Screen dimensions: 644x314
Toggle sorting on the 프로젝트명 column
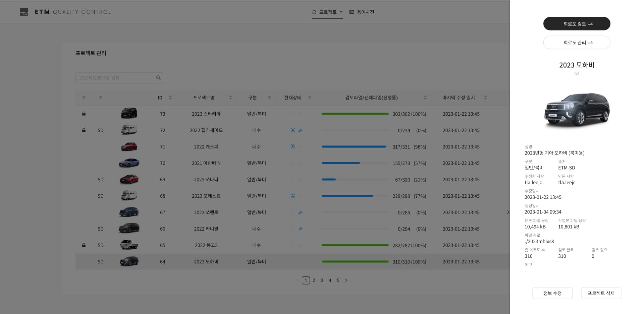230,98
